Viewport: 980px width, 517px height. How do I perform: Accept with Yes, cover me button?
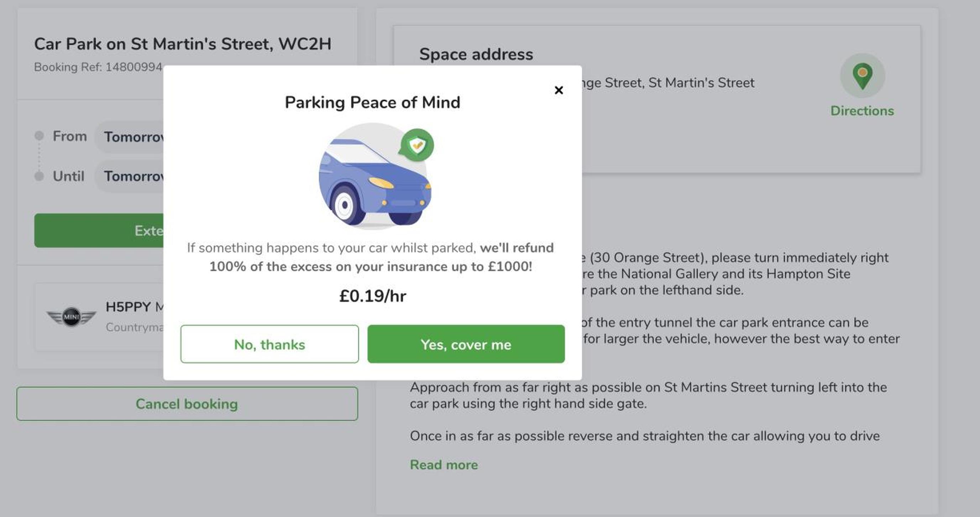466,344
